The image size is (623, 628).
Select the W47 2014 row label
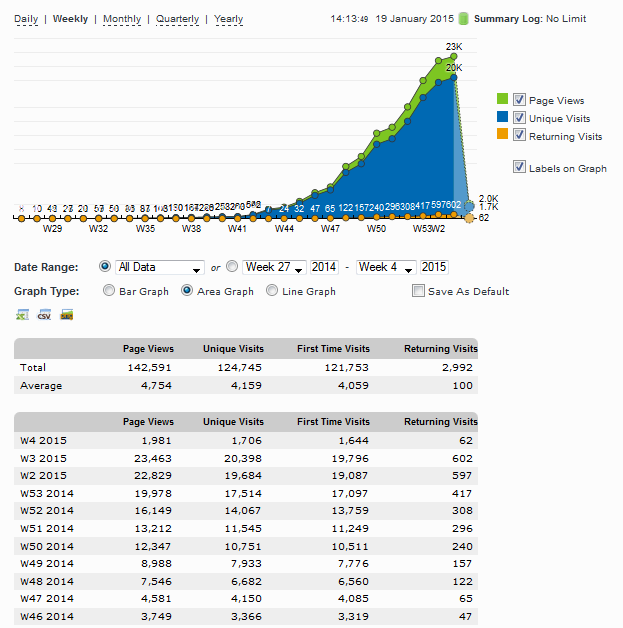point(47,599)
